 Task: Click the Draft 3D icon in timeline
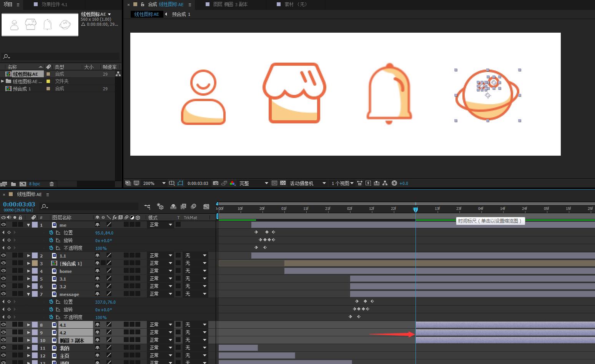tap(160, 206)
